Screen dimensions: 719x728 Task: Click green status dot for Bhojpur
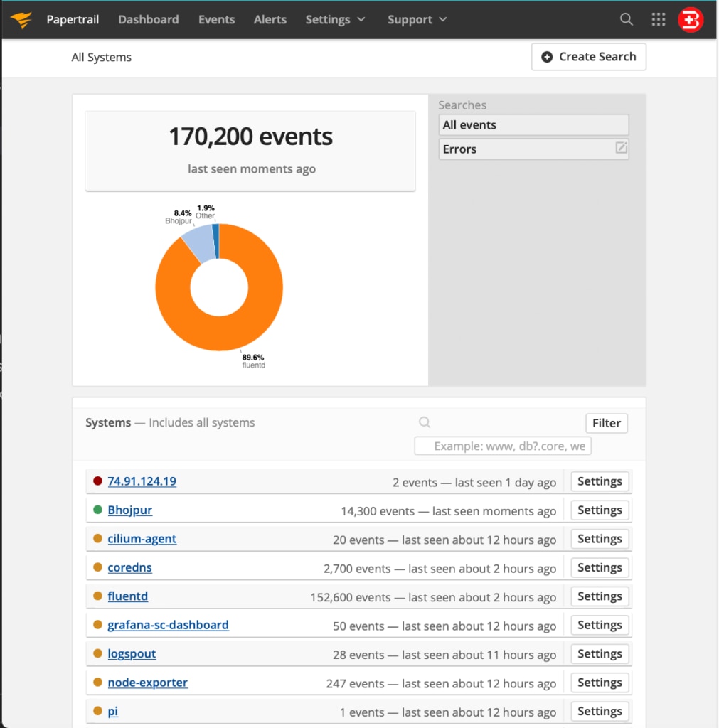tap(97, 510)
